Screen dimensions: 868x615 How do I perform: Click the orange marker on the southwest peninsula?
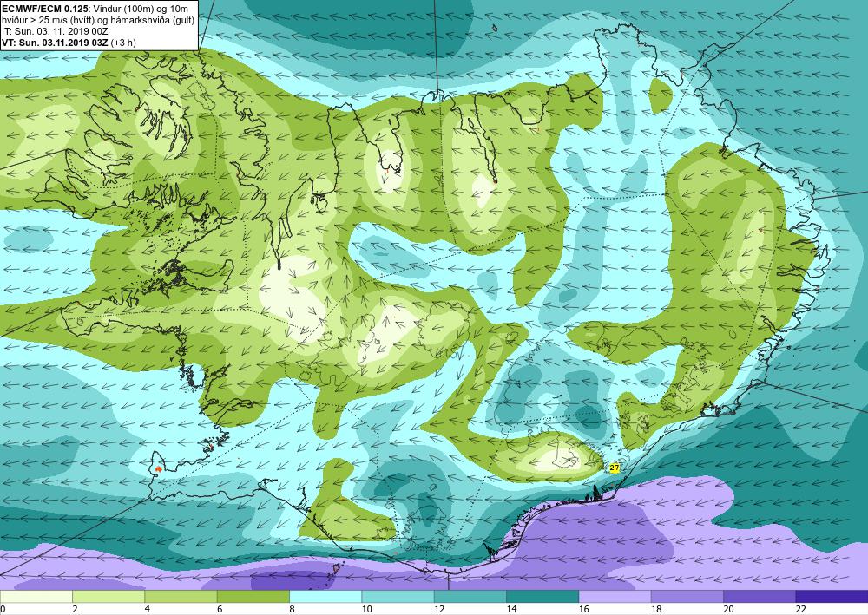[x=159, y=468]
